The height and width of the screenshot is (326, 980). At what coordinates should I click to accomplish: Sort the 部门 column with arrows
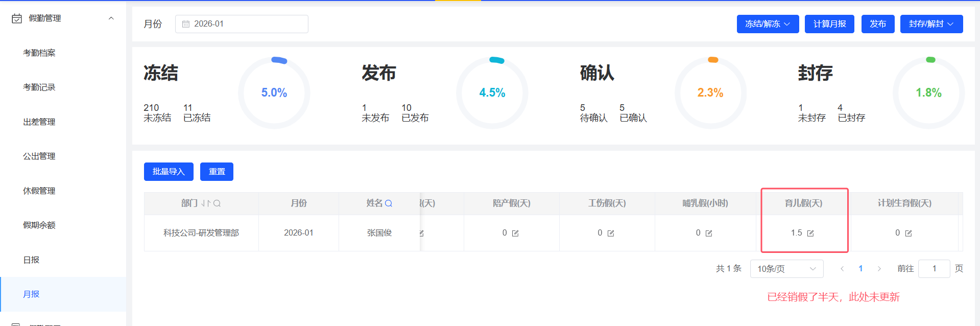[206, 203]
